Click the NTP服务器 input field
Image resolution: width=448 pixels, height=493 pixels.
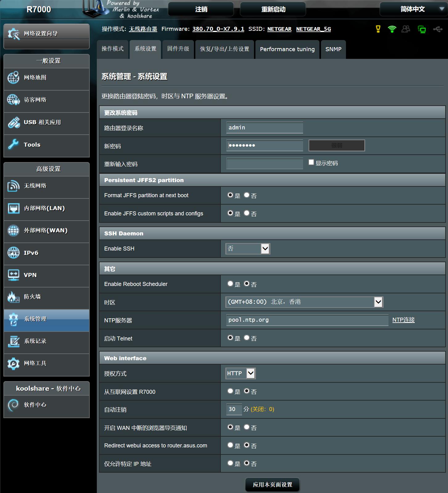[307, 320]
